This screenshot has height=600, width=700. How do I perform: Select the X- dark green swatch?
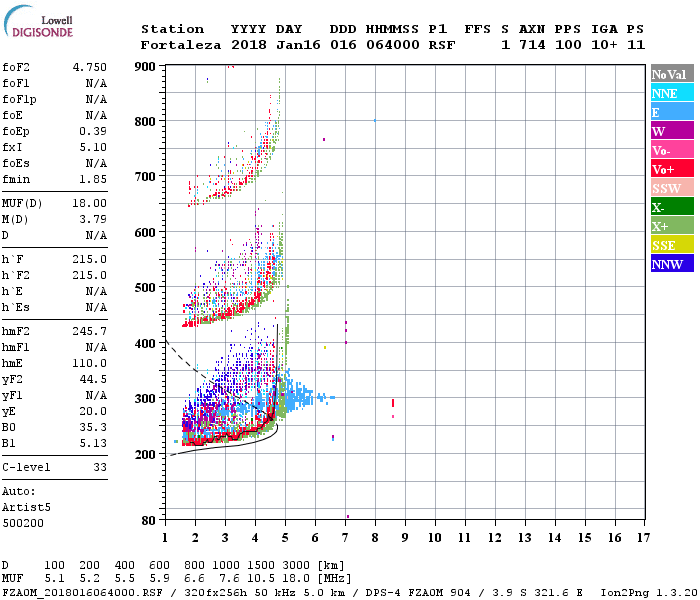(x=672, y=206)
